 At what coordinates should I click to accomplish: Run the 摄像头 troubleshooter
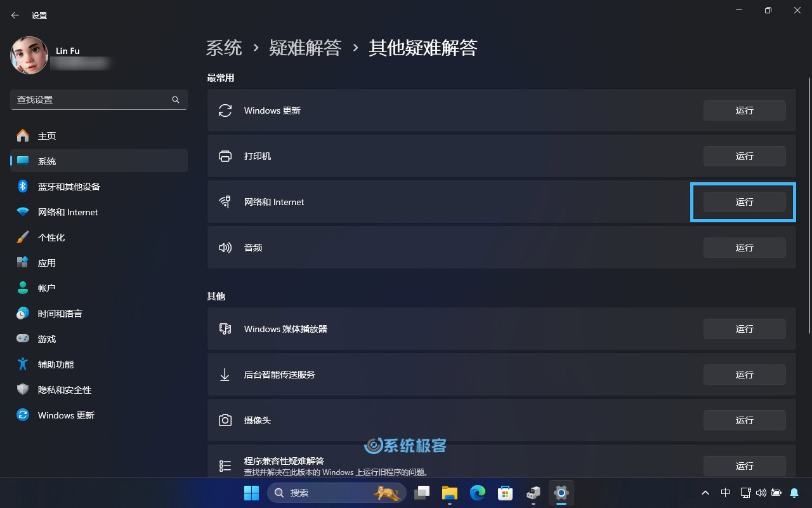tap(744, 420)
